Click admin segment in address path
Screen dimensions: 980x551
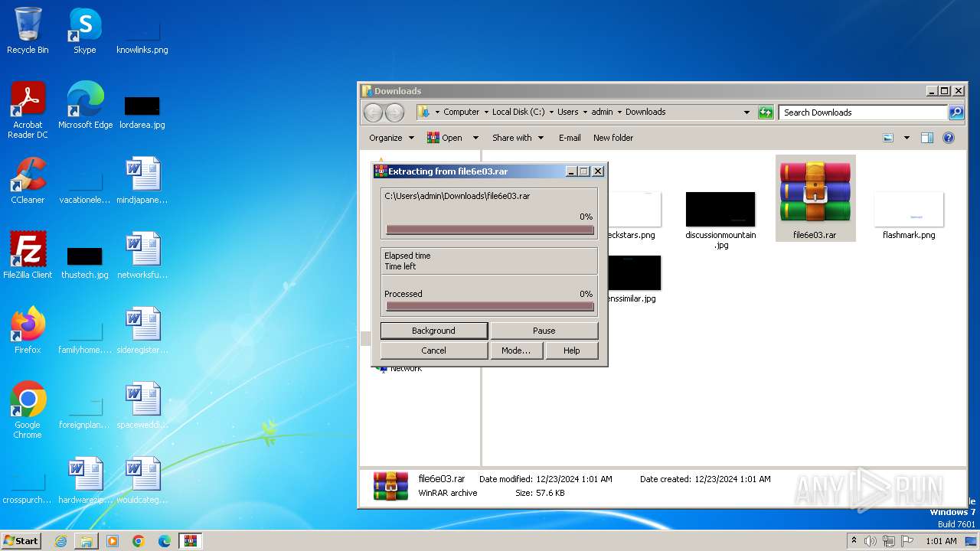click(602, 112)
